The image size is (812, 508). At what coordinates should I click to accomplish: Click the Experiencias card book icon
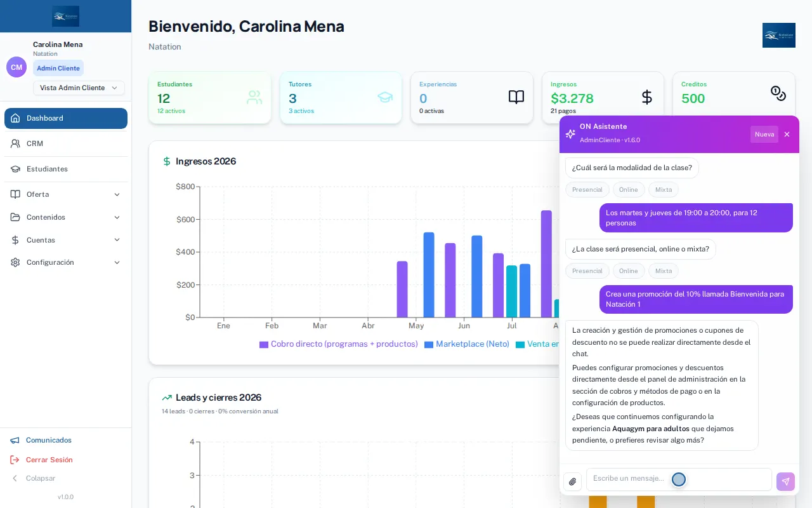coord(516,97)
